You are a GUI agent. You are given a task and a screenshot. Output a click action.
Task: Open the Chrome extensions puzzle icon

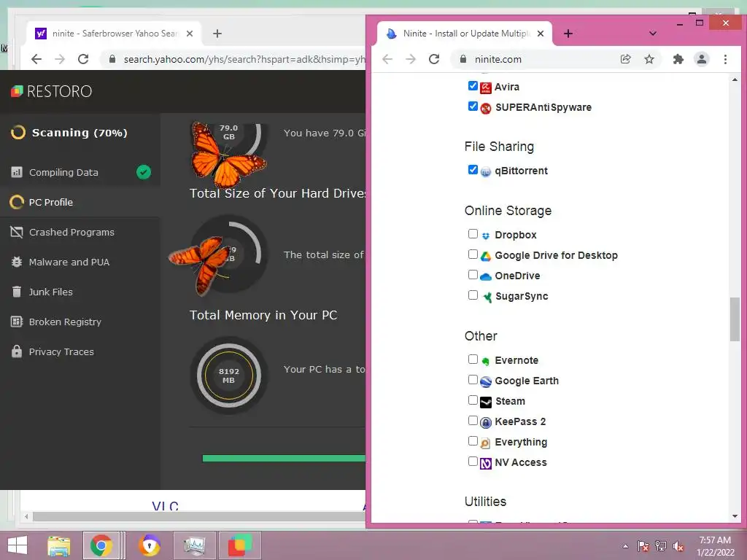[x=678, y=59]
